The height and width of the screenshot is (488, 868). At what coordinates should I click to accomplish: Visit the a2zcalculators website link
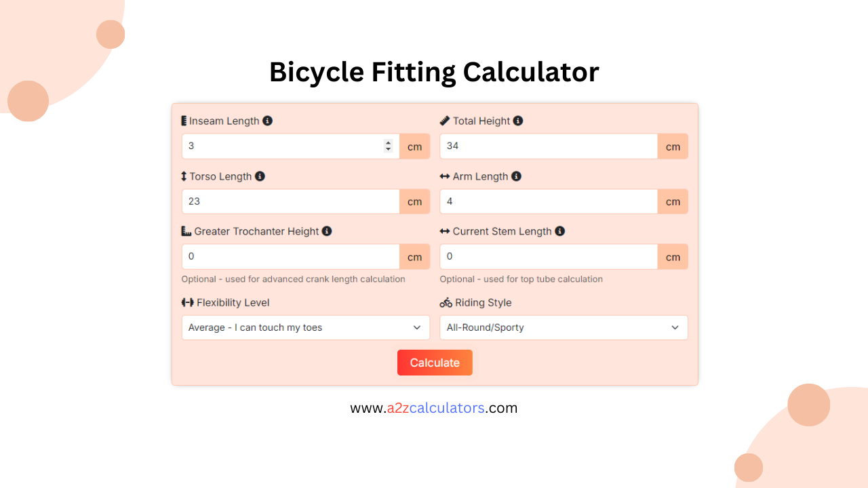click(x=434, y=407)
